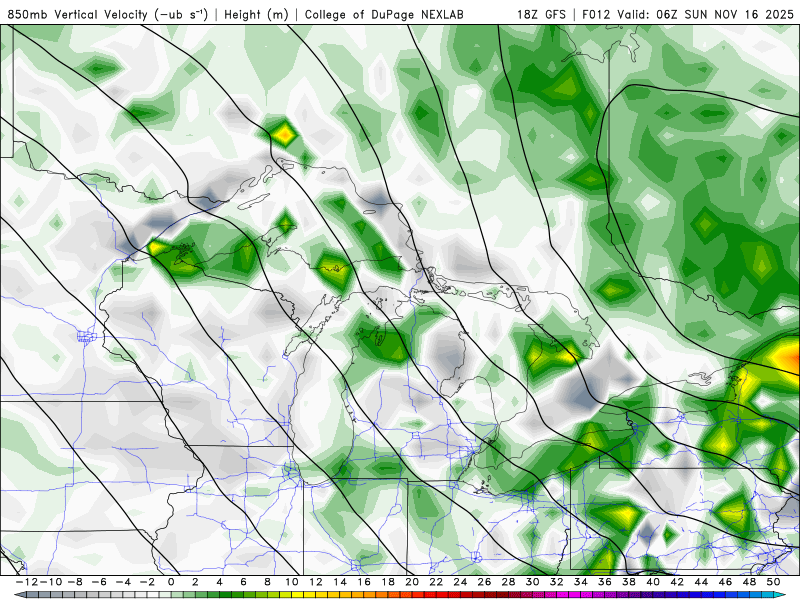Click the "6" color scale label
Viewport: 800px width, 600px height.
243,582
